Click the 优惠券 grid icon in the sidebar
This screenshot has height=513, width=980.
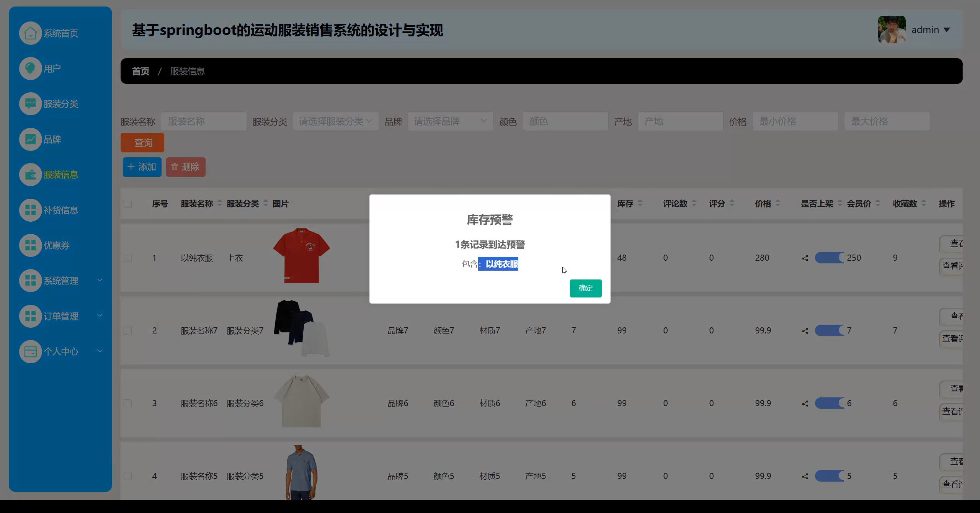point(30,245)
